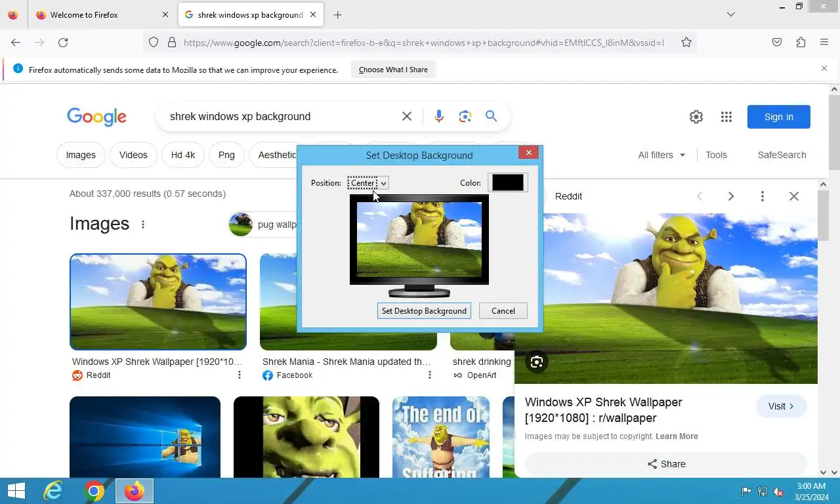Image resolution: width=840 pixels, height=504 pixels.
Task: Open the Firefox hamburger application menu
Action: pyautogui.click(x=824, y=42)
